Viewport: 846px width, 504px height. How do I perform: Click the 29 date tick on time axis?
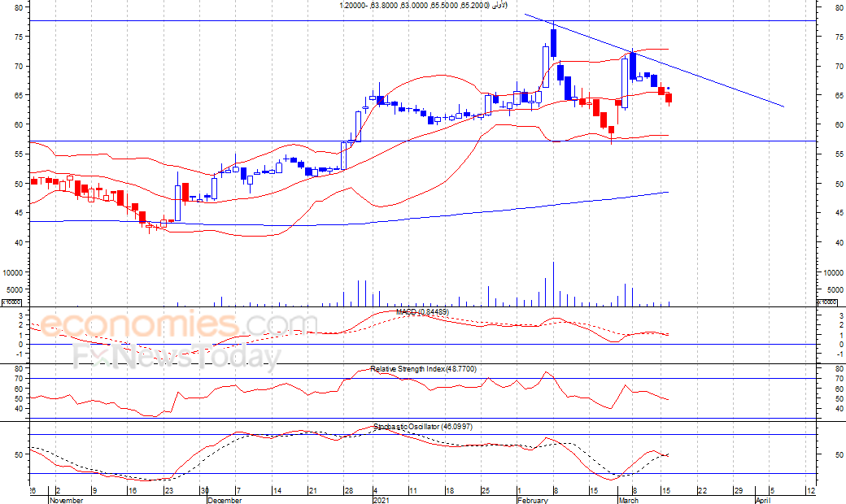coord(739,492)
